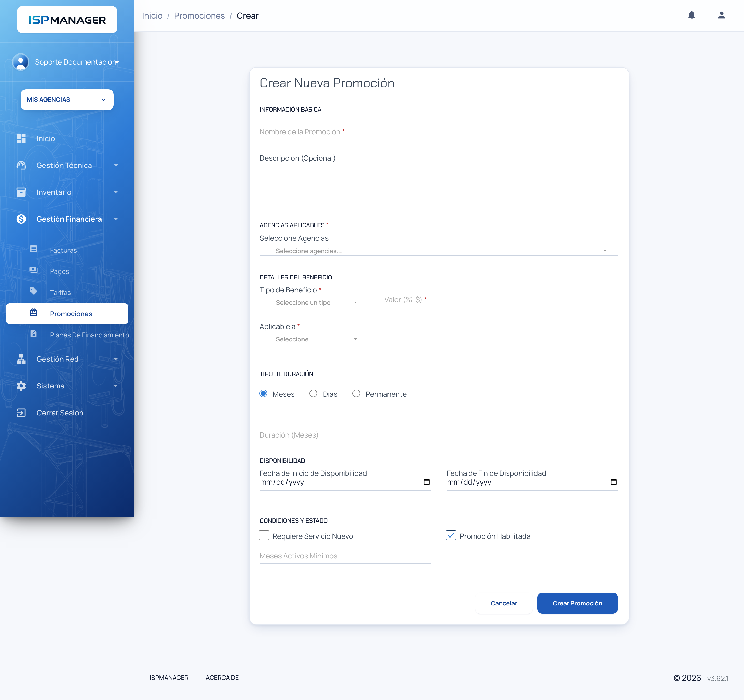Focus the Meses Activos Mínimos field
This screenshot has height=700, width=744.
tap(345, 556)
